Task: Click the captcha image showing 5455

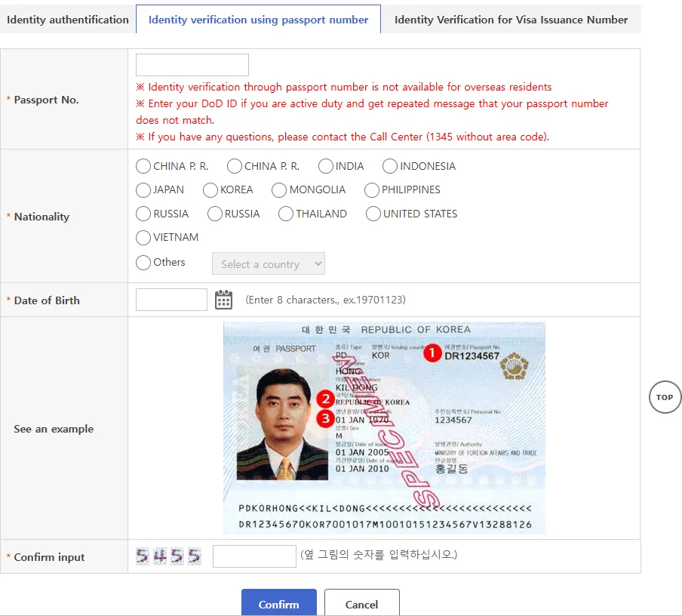Action: tap(168, 556)
